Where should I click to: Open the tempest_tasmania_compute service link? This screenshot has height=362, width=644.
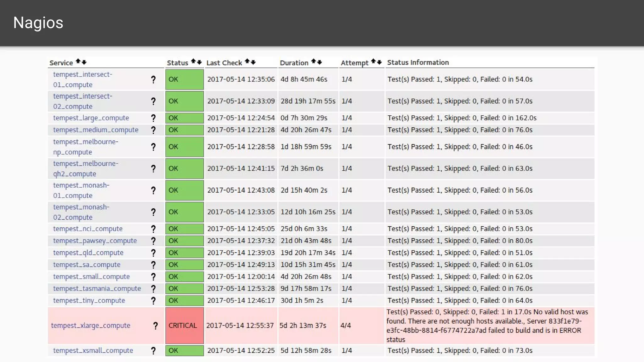[97, 289]
